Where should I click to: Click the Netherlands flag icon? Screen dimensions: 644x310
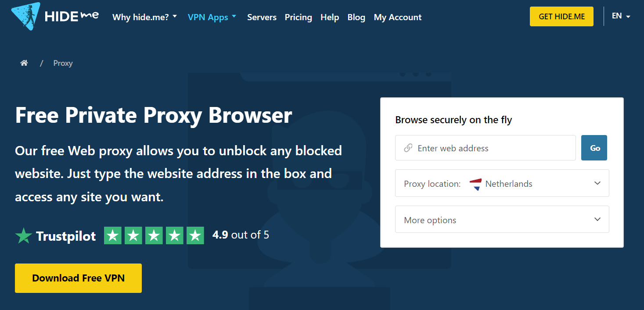(x=475, y=184)
